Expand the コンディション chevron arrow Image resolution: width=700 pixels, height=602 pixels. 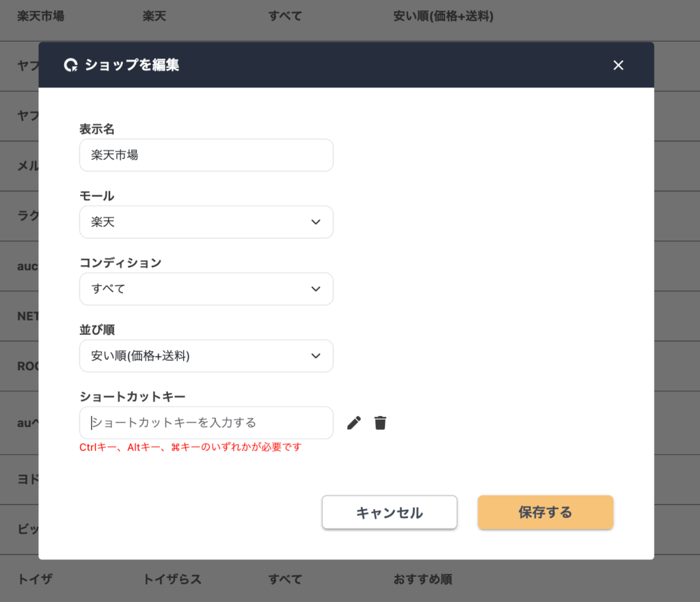pyautogui.click(x=316, y=289)
